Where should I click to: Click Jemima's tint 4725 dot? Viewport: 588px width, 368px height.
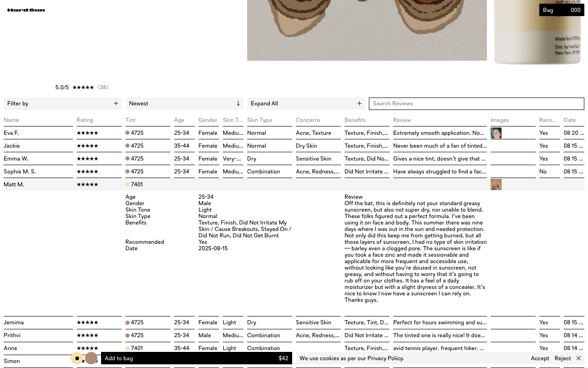tap(127, 322)
